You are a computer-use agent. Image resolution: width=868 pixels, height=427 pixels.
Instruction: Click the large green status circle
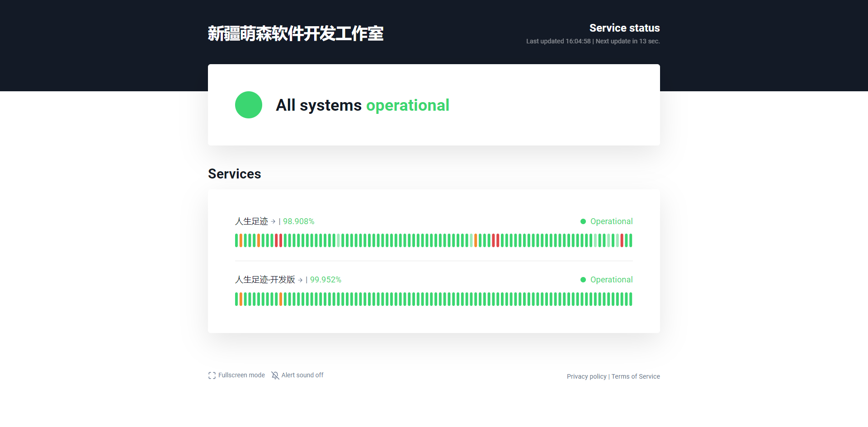(249, 105)
